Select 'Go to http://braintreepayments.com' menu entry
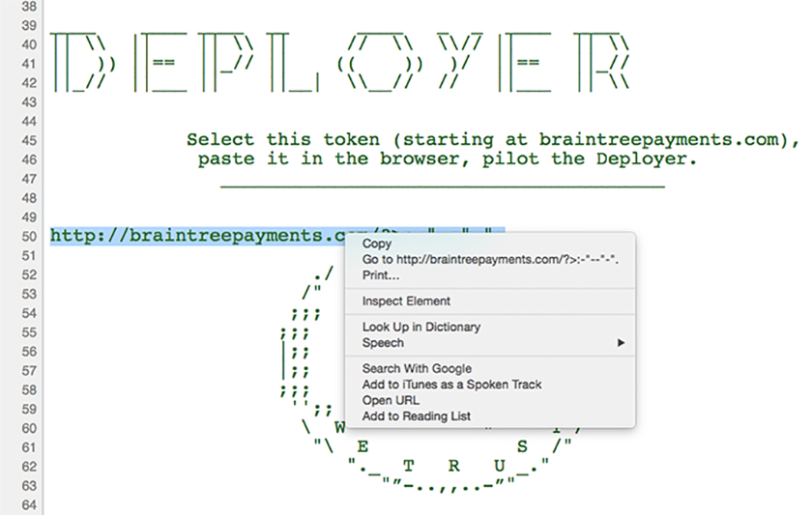812x515 pixels. click(490, 259)
